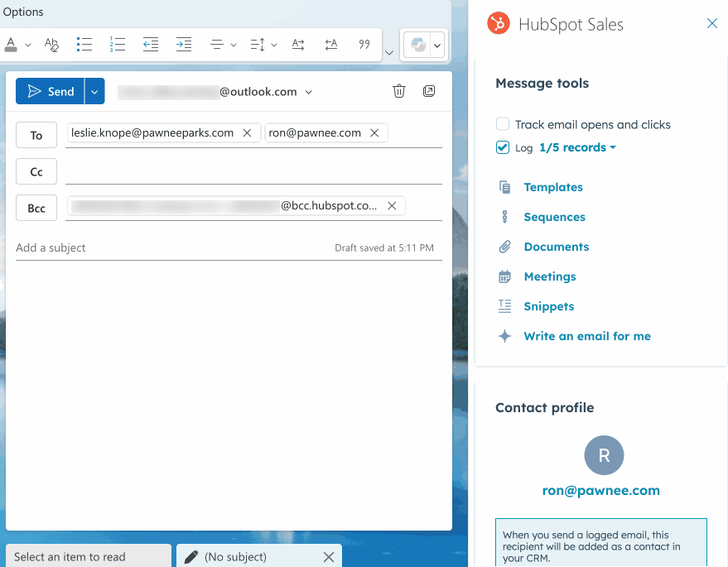Apply numbered list formatting
Screen dimensions: 728x567
(x=118, y=45)
